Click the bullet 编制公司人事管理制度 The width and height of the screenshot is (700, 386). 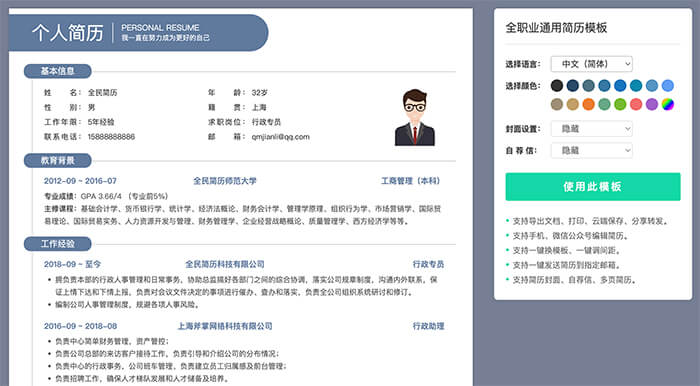[x=127, y=305]
